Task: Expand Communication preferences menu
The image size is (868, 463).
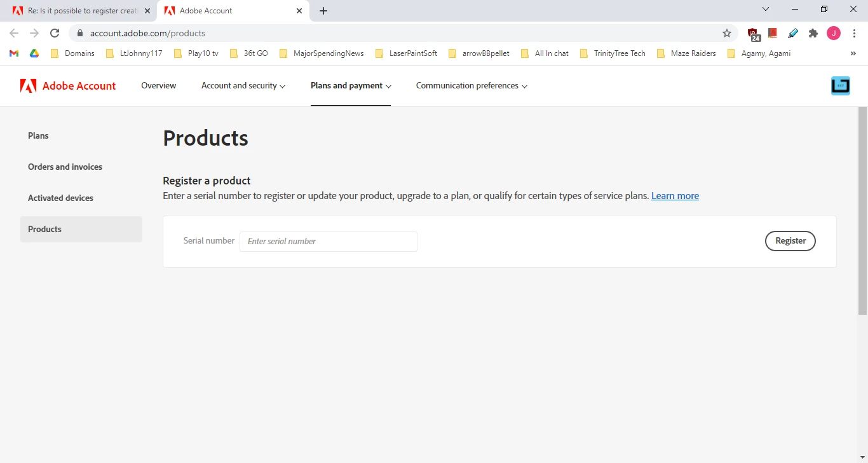Action: click(472, 86)
